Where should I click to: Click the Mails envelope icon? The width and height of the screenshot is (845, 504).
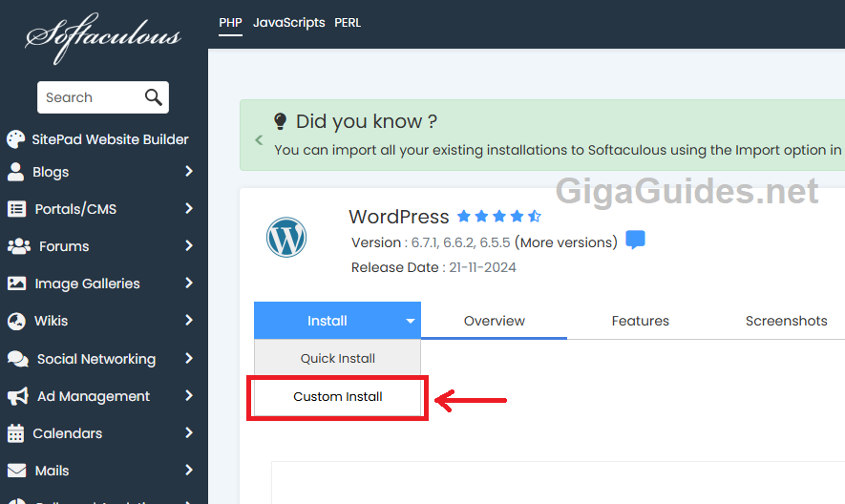tap(16, 471)
